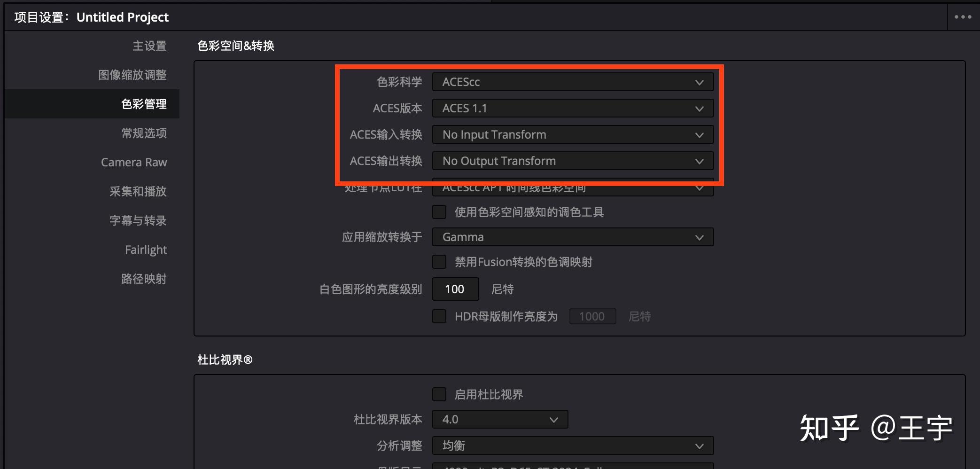Open the 色彩科学 ACEScc dropdown
Viewport: 980px width, 469px height.
click(572, 82)
